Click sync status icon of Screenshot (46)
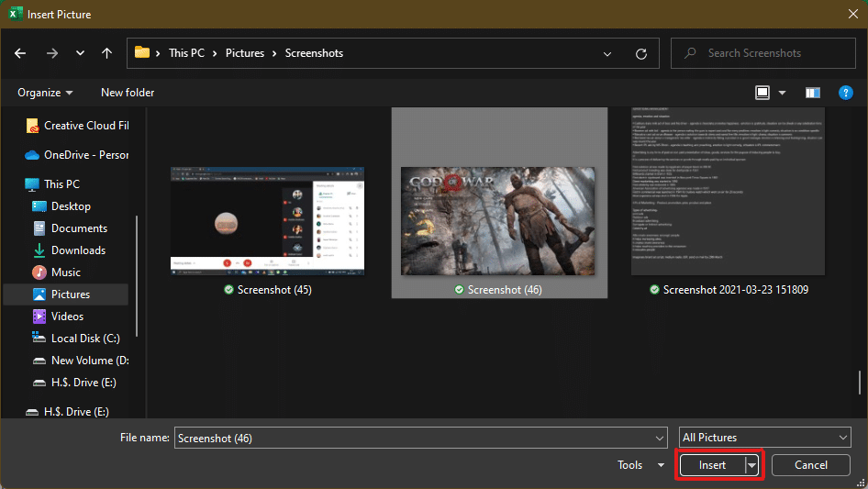The image size is (868, 489). pyautogui.click(x=459, y=290)
